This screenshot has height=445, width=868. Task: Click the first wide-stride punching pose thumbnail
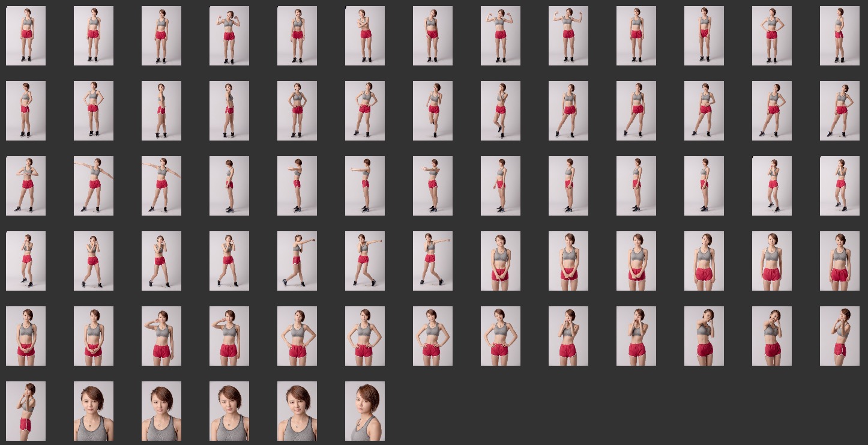pos(297,261)
